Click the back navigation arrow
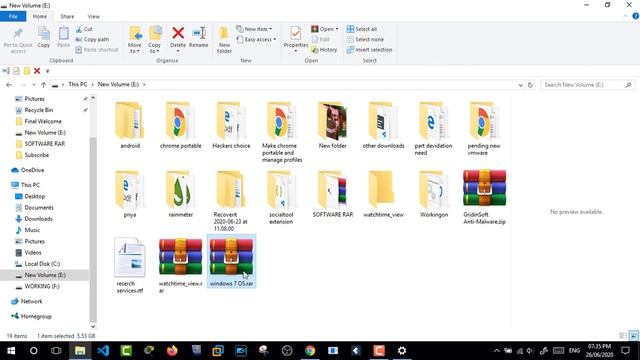 pos(9,85)
